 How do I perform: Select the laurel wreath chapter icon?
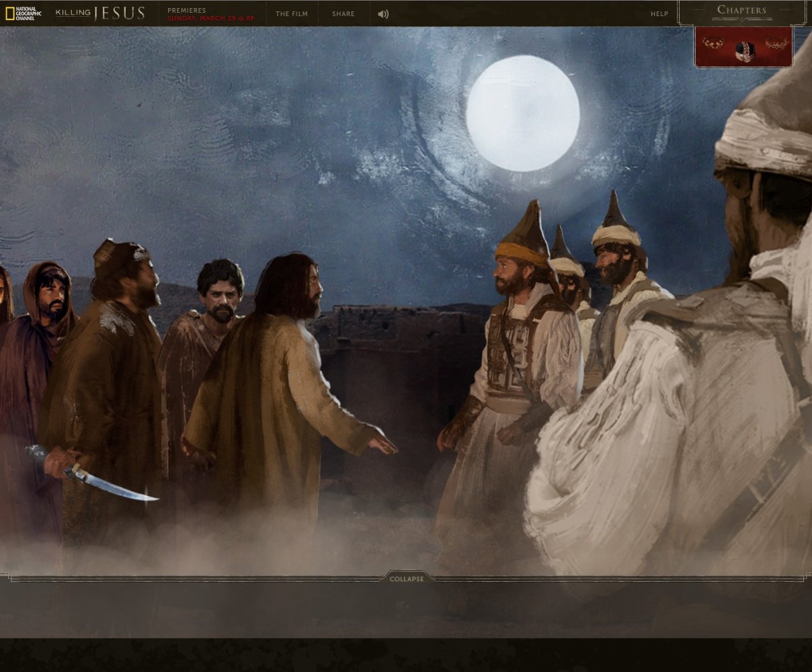click(x=713, y=44)
